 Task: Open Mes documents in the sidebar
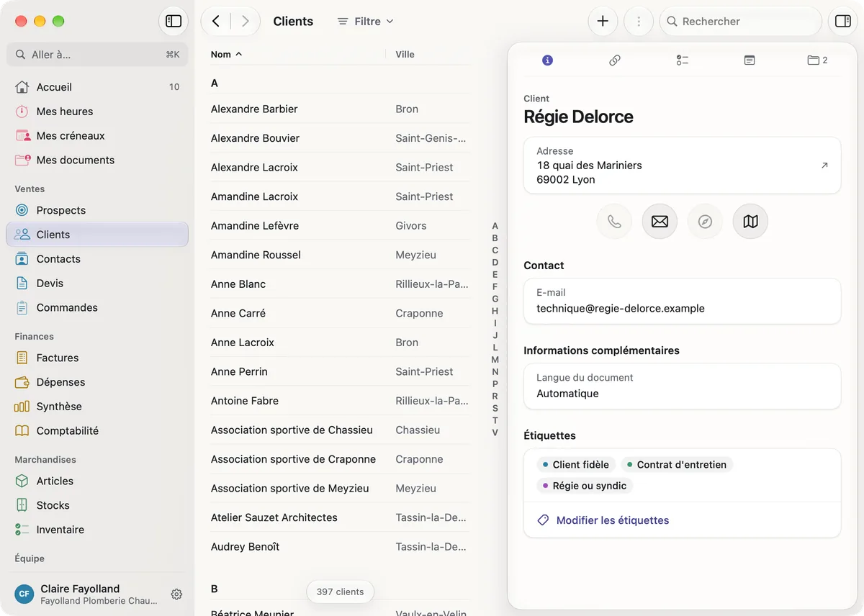click(97, 160)
